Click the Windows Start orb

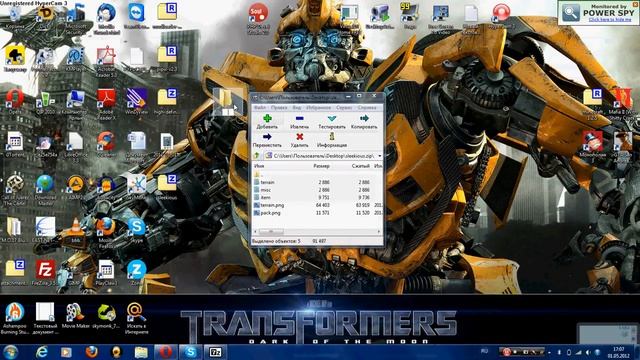tap(11, 351)
